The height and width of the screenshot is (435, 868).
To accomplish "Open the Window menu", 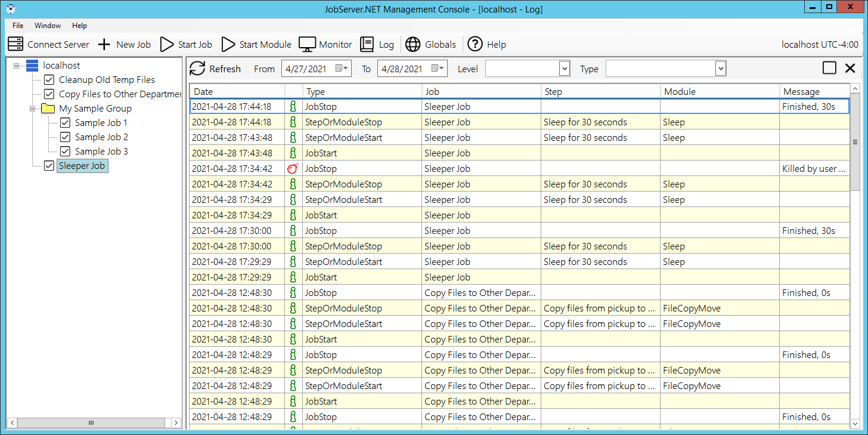I will tap(48, 26).
